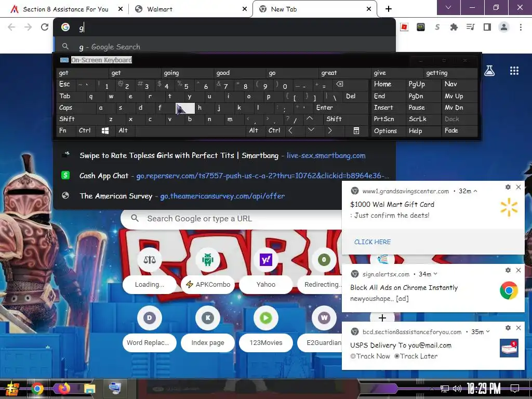Select the New Tab tab
The height and width of the screenshot is (399, 532).
(x=314, y=9)
